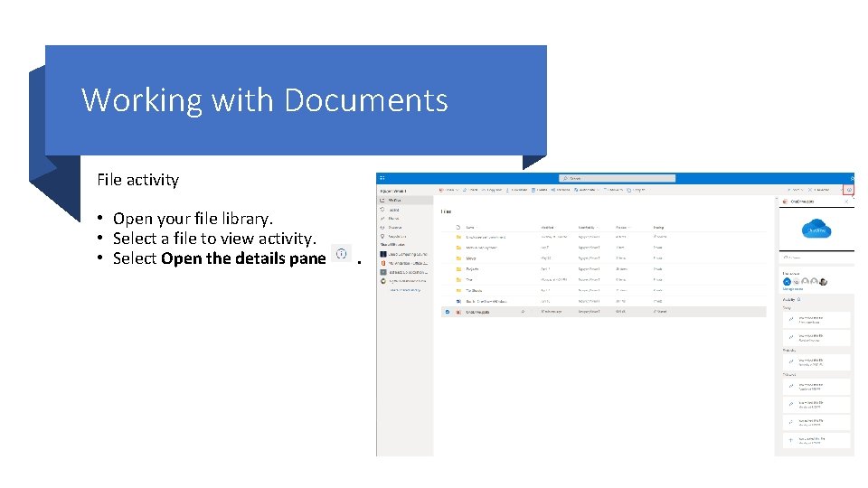Click the Create shared library link
The width and height of the screenshot is (868, 488).
(x=405, y=290)
